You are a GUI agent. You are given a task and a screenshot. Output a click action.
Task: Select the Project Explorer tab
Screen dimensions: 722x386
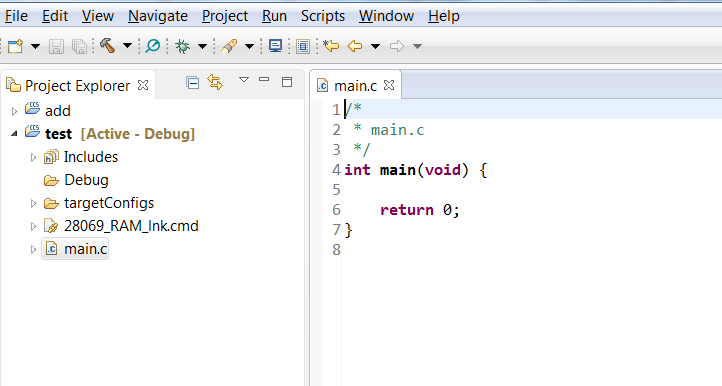coord(77,86)
